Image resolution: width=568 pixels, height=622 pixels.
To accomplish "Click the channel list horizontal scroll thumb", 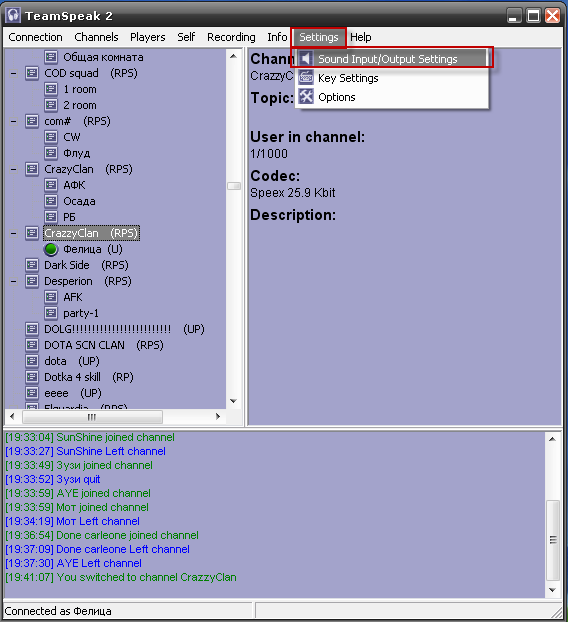I will tap(92, 417).
